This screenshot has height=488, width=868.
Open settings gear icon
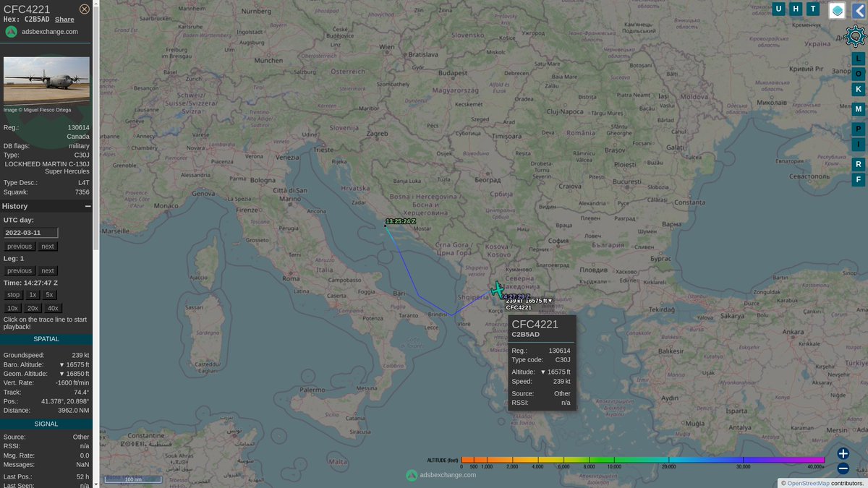855,35
